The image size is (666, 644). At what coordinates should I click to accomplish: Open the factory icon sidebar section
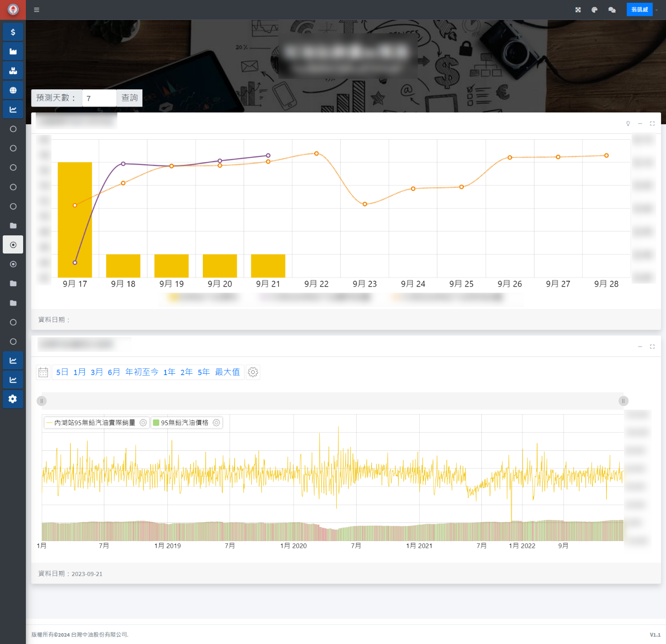pyautogui.click(x=13, y=51)
